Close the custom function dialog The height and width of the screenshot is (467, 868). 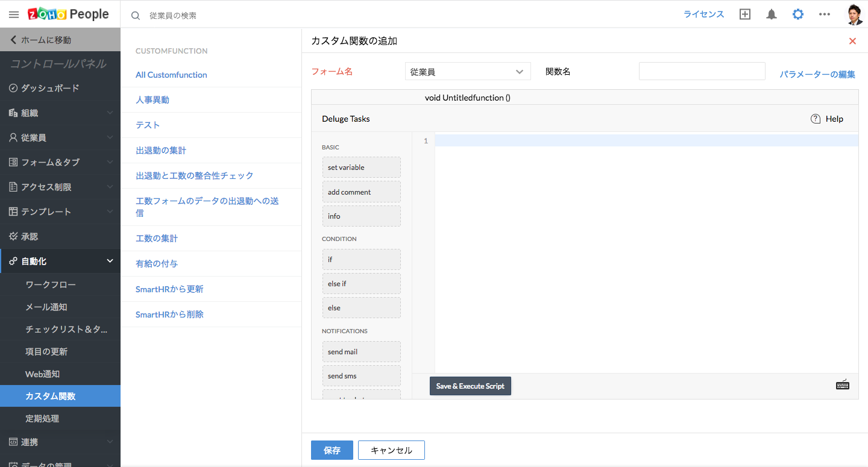[x=852, y=41]
